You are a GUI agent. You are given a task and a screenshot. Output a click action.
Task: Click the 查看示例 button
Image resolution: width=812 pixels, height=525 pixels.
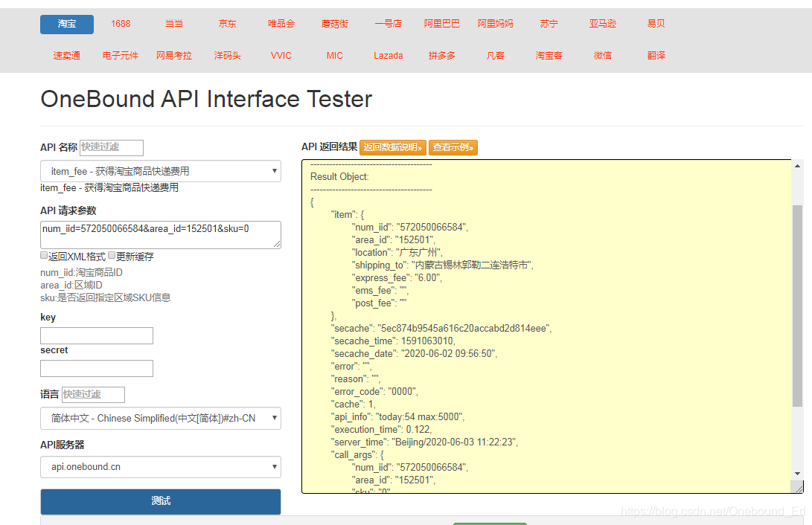point(453,147)
